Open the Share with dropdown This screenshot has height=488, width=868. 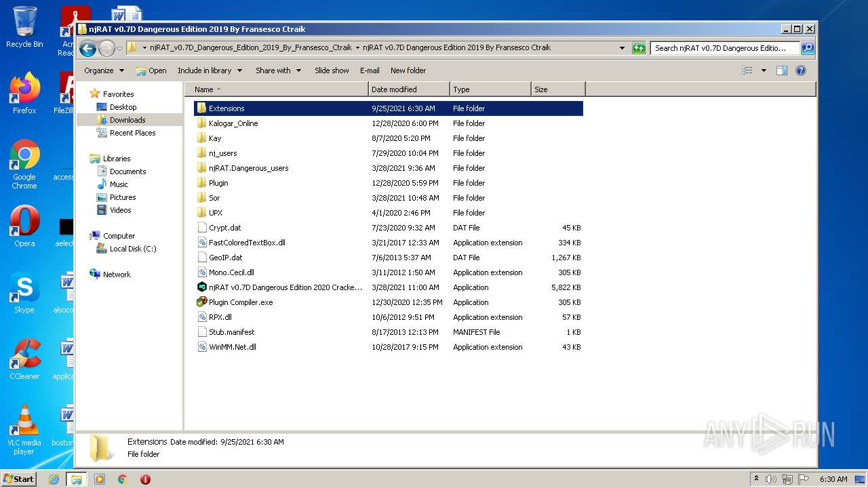coord(278,70)
